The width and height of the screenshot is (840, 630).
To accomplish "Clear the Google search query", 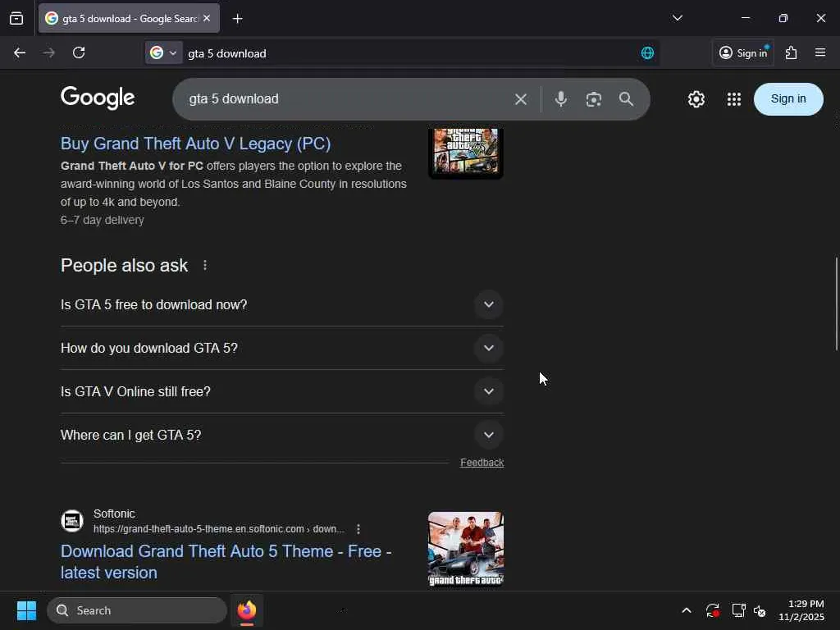I will 521,99.
